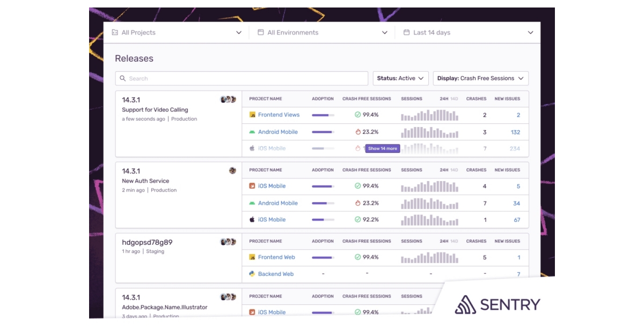This screenshot has height=336, width=644.
Task: Click the release search field
Action: [x=241, y=78]
